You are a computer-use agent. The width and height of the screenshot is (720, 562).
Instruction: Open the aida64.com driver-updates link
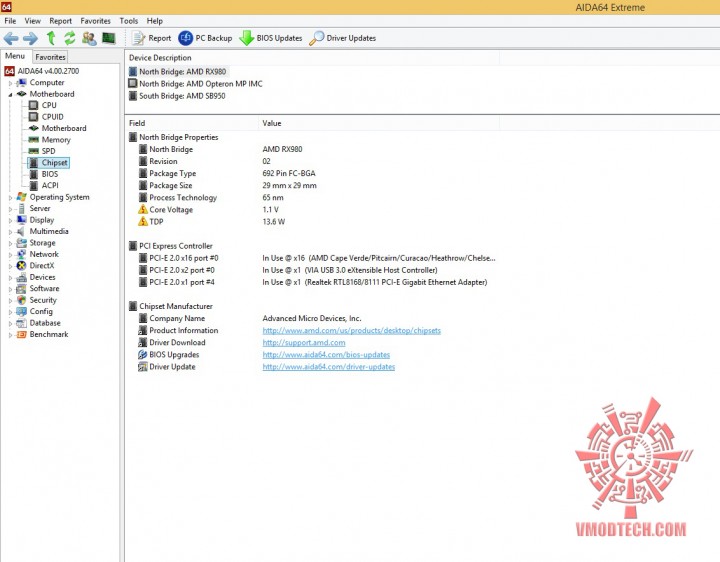(x=328, y=366)
